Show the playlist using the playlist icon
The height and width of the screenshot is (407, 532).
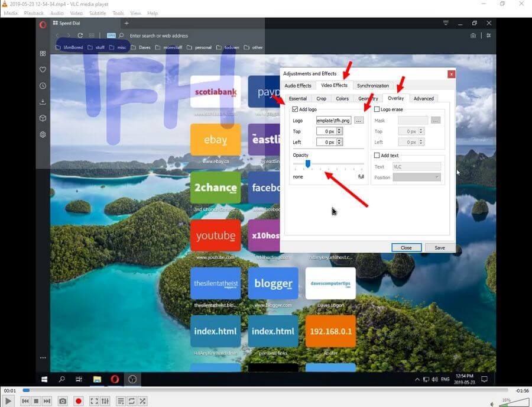click(120, 401)
